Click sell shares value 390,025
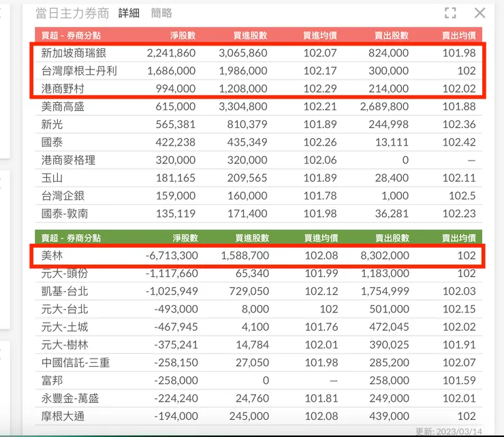504x437 pixels. [390, 345]
